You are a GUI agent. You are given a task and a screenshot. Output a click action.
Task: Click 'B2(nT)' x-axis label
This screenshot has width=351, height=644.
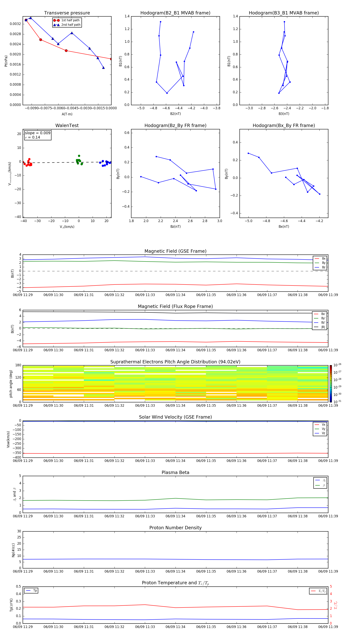coord(175,114)
